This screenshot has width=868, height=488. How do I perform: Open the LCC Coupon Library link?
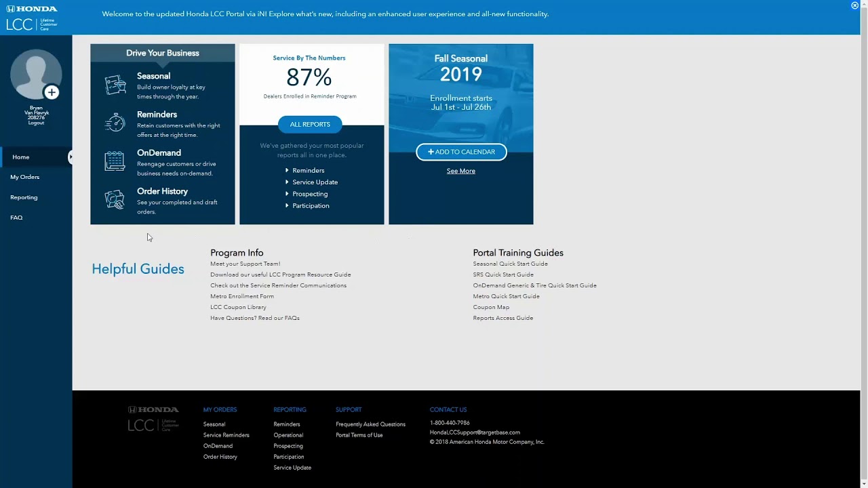coord(238,307)
